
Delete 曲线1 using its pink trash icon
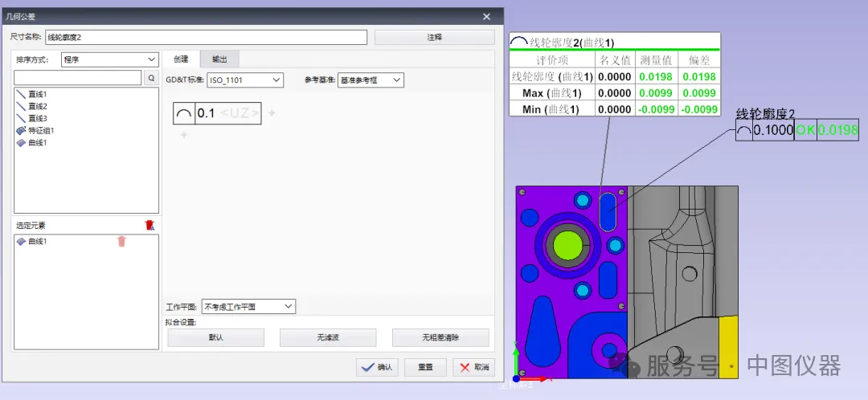tap(121, 241)
